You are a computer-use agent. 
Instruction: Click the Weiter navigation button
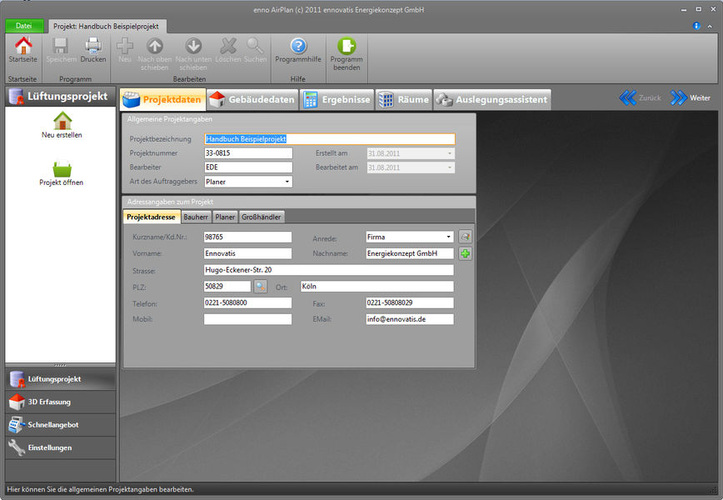coord(690,98)
